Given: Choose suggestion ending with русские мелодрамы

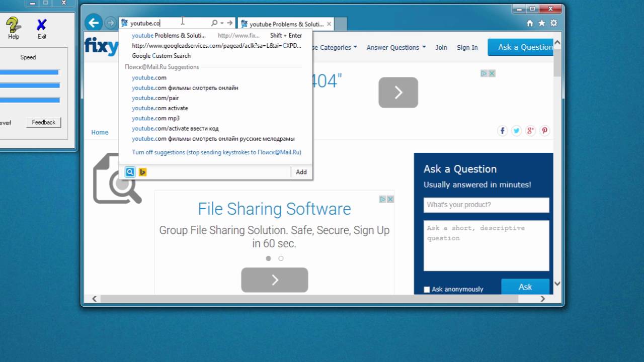Looking at the screenshot, I should pyautogui.click(x=213, y=139).
